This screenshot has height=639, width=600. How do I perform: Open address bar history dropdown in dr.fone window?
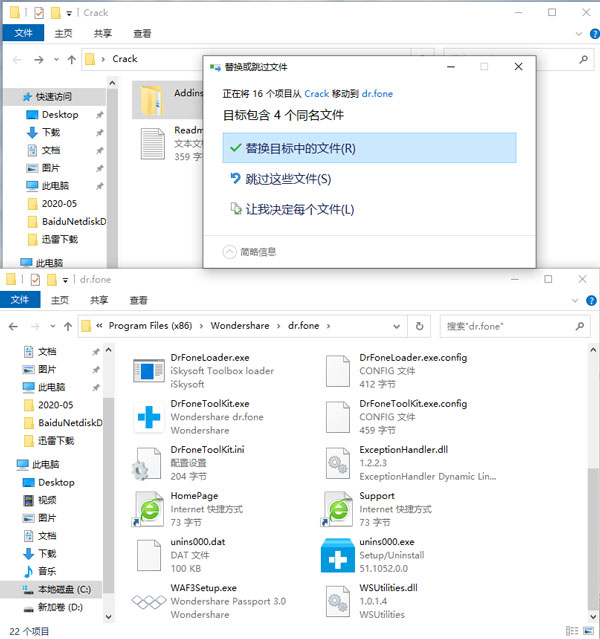pos(396,326)
